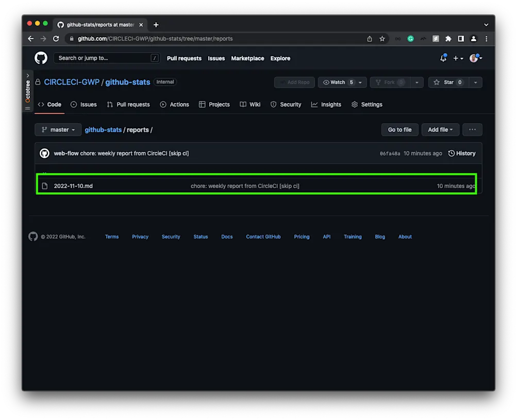Click the browser address bar URL
Screen dimensions: 517x420
[155, 39]
